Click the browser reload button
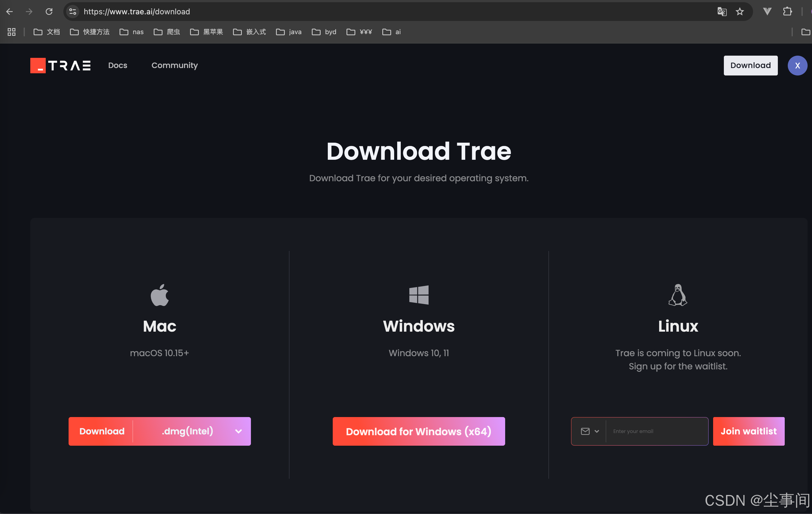This screenshot has width=812, height=514. 49,12
